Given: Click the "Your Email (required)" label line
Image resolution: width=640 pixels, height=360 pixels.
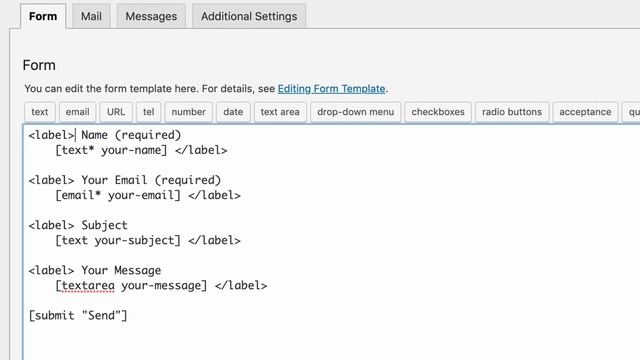Looking at the screenshot, I should coord(125,180).
